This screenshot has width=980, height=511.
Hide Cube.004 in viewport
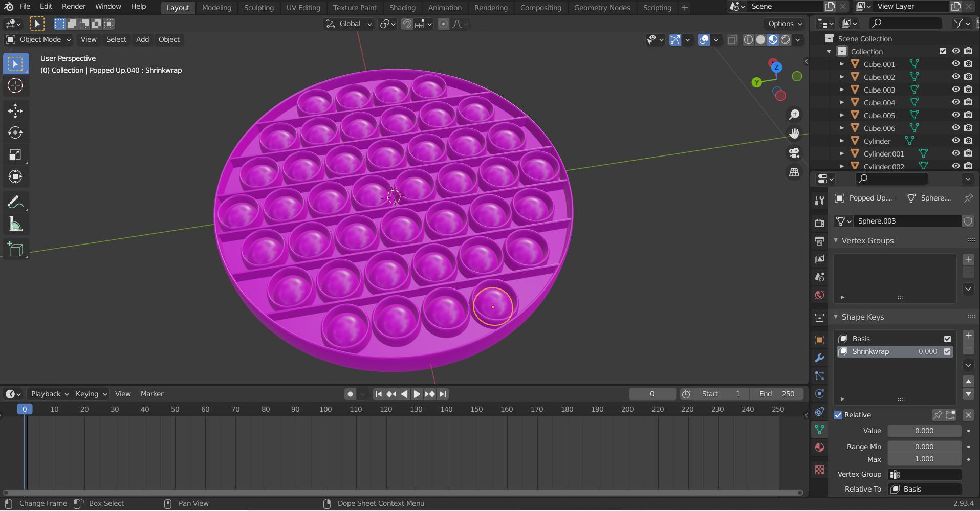pyautogui.click(x=955, y=102)
